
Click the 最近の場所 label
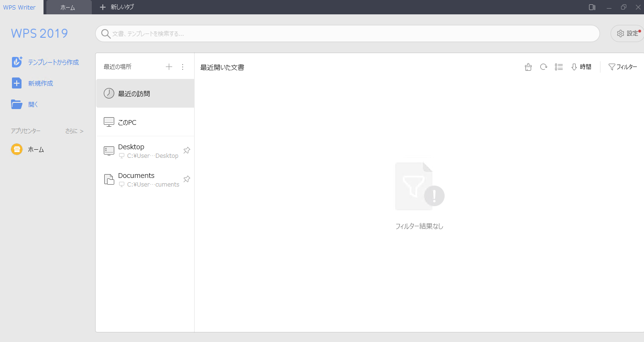pyautogui.click(x=118, y=67)
